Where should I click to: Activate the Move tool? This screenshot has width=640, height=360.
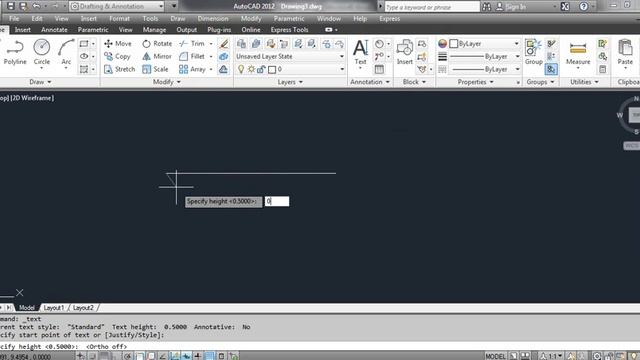click(118, 44)
